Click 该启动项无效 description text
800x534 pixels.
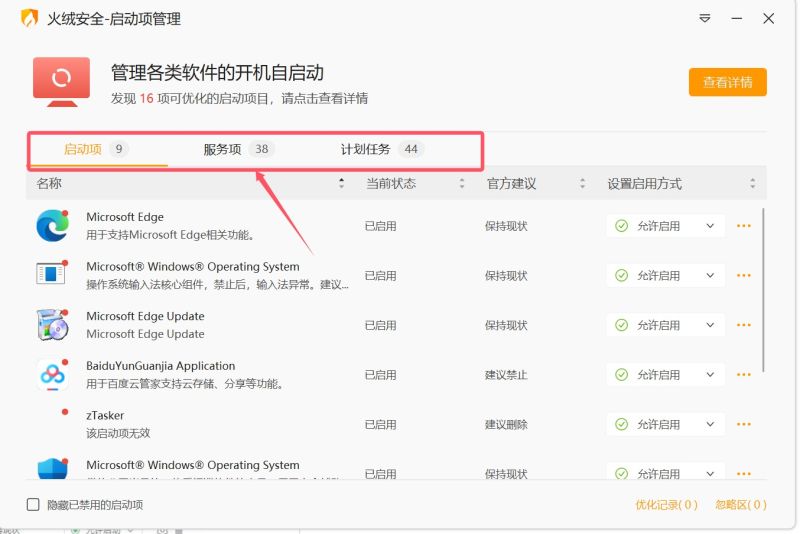[118, 434]
